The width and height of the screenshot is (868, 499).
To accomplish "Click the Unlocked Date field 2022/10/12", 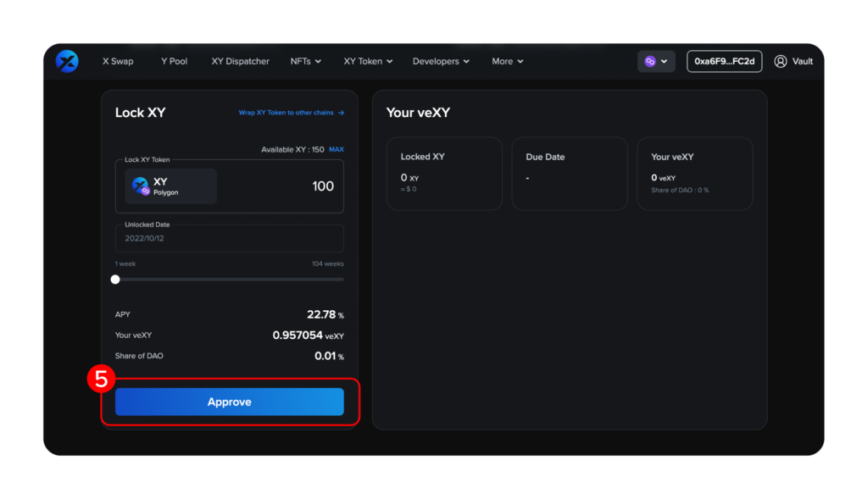I will (229, 238).
